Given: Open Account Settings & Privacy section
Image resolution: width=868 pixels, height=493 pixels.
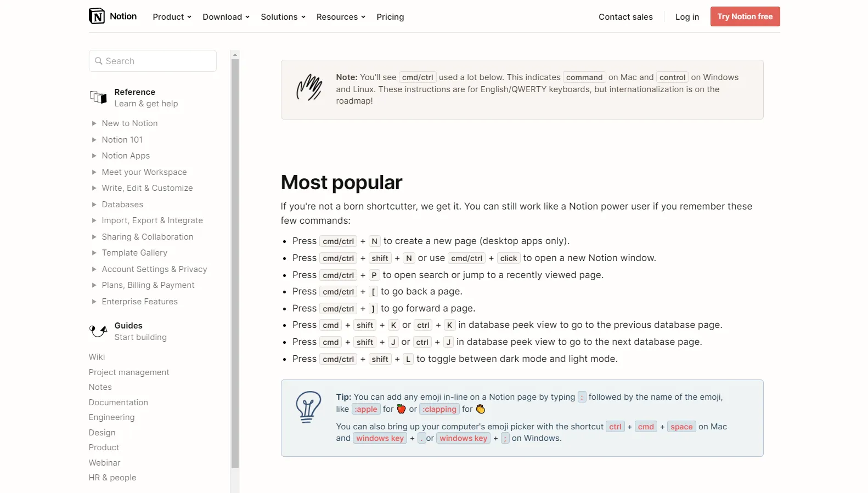Looking at the screenshot, I should pyautogui.click(x=154, y=269).
